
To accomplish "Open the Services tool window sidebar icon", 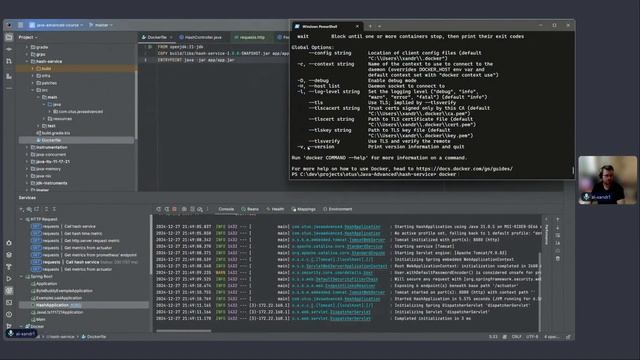I will [9, 291].
